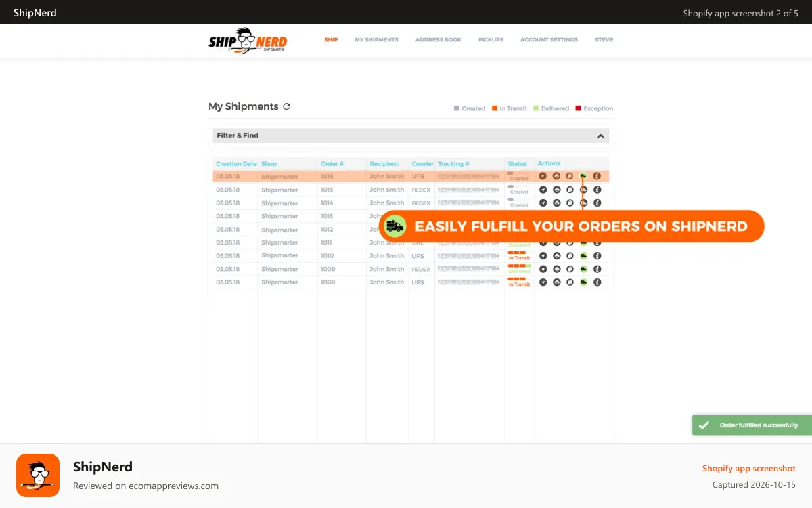Track shipment for order 1014

pos(543,203)
